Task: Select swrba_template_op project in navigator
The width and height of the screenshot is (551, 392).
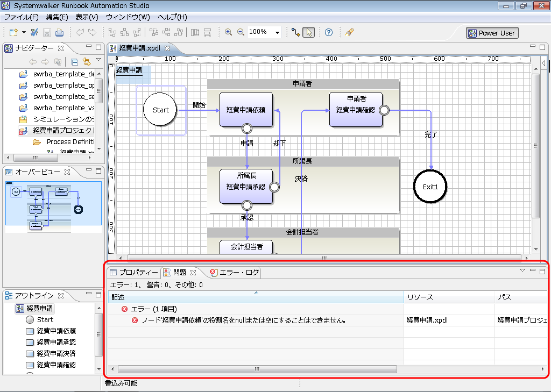Action: (x=63, y=85)
